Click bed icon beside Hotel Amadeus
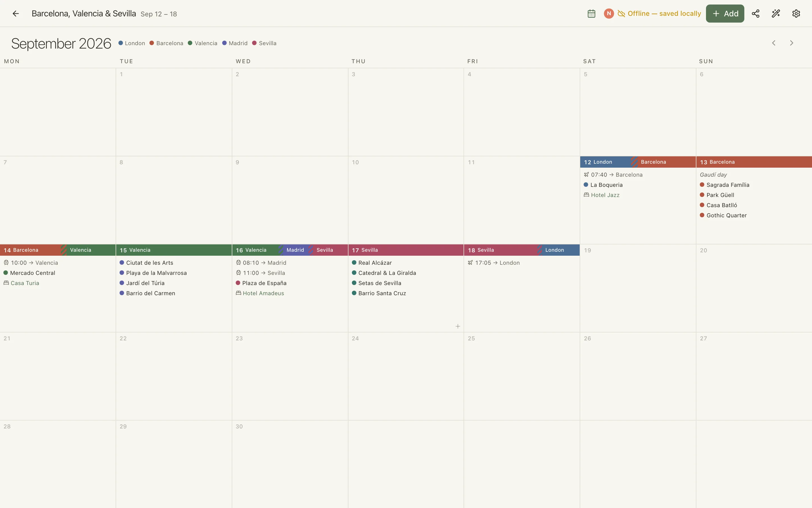 point(238,293)
